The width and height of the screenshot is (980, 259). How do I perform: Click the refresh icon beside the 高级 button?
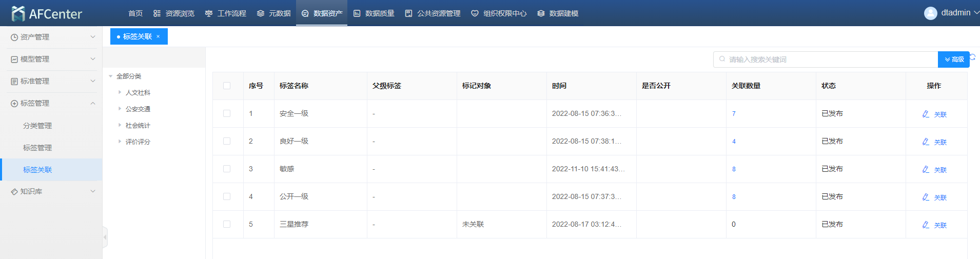(972, 57)
